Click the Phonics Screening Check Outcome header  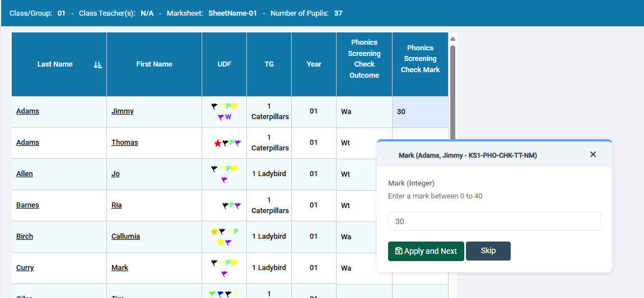coord(364,59)
